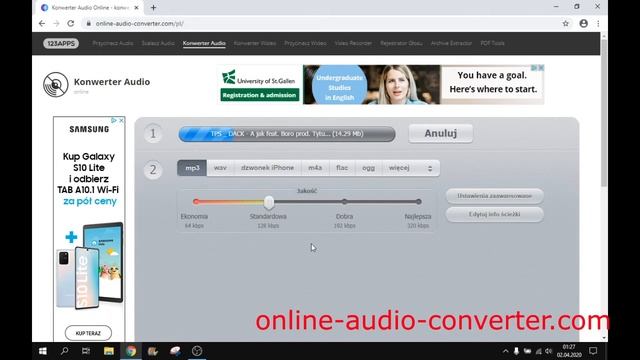The image size is (640, 360).
Task: Click the file upload progress bar
Action: 287,134
